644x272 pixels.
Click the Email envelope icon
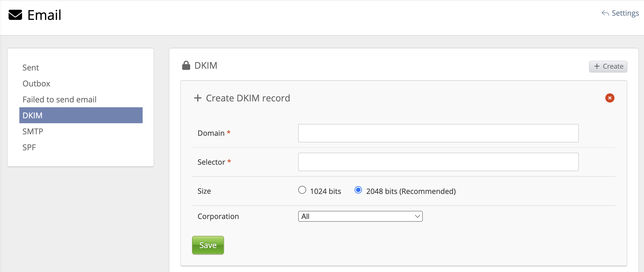coord(15,15)
